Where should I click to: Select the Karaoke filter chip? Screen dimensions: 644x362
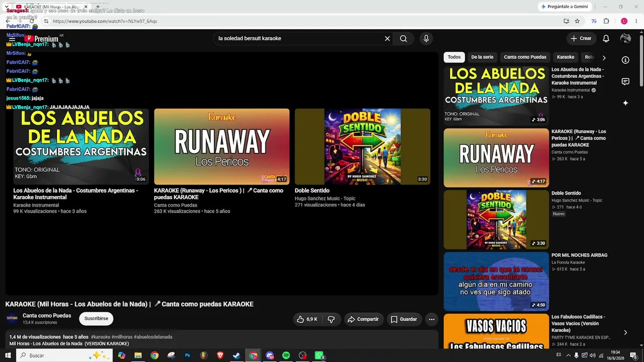point(566,57)
